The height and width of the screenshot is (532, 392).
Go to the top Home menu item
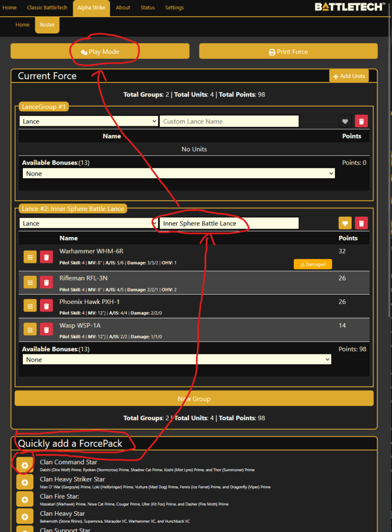click(9, 7)
